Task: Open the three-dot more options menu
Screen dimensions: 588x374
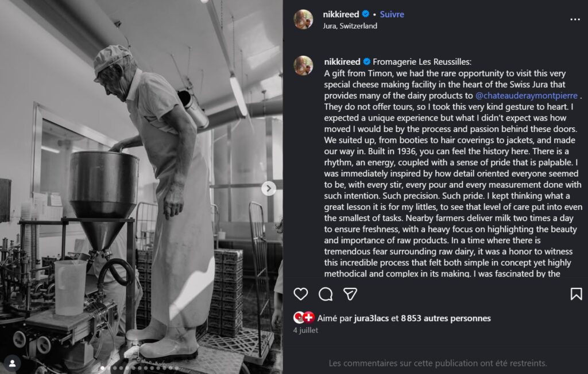Action: 575,19
